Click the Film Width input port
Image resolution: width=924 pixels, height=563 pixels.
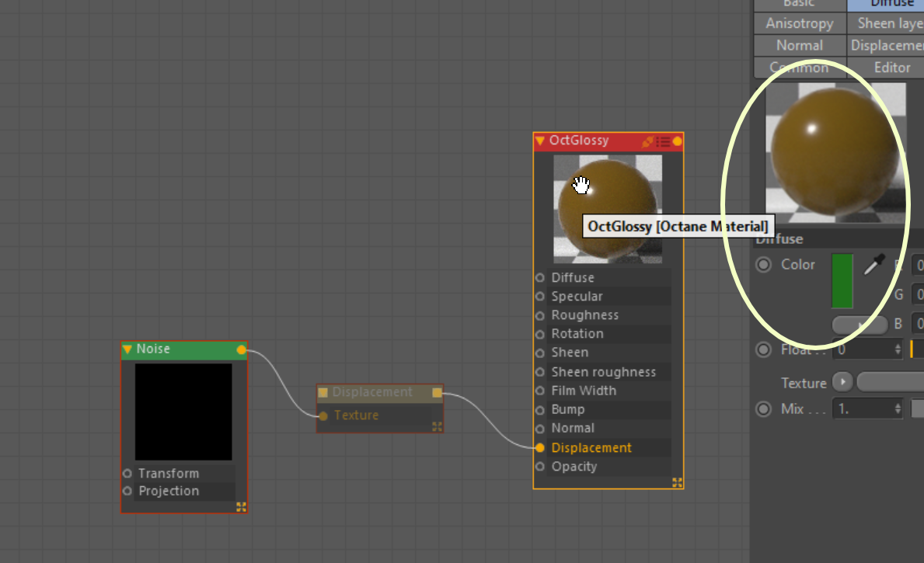pos(540,391)
